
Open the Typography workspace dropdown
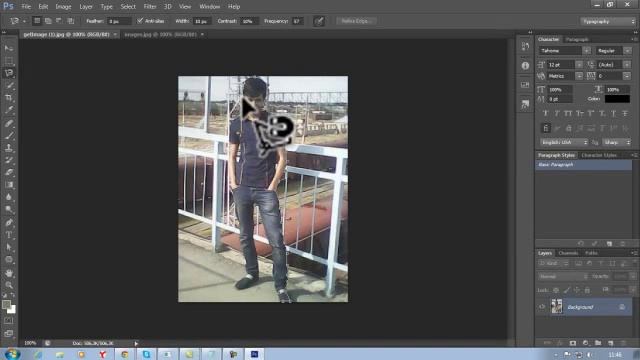click(x=608, y=21)
